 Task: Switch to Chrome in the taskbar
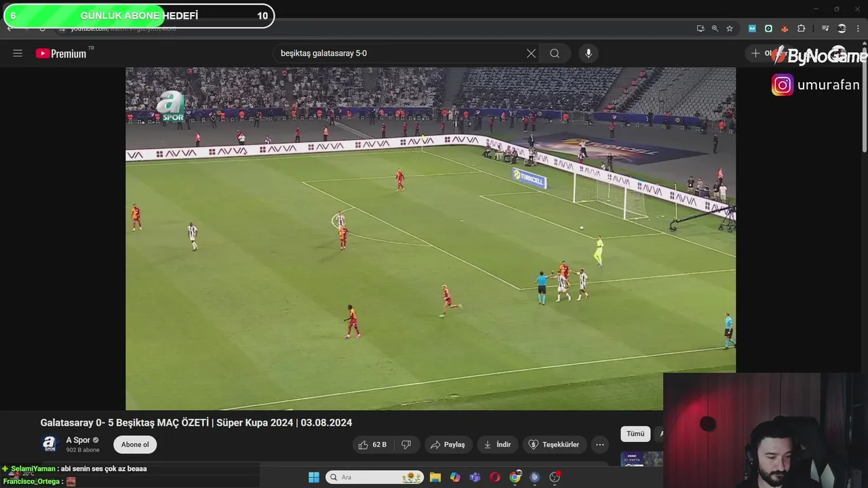click(515, 477)
